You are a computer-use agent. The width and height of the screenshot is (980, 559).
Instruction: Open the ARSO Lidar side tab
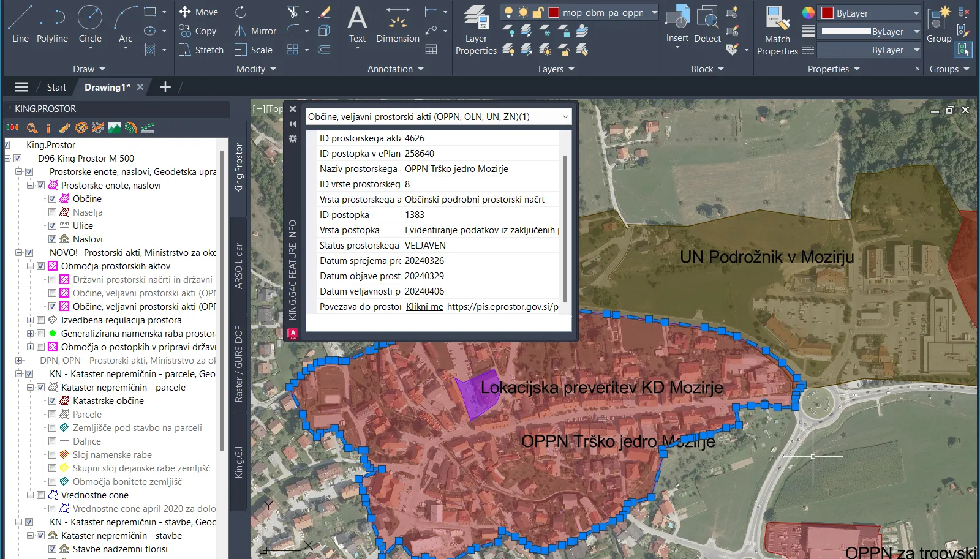pos(239,266)
